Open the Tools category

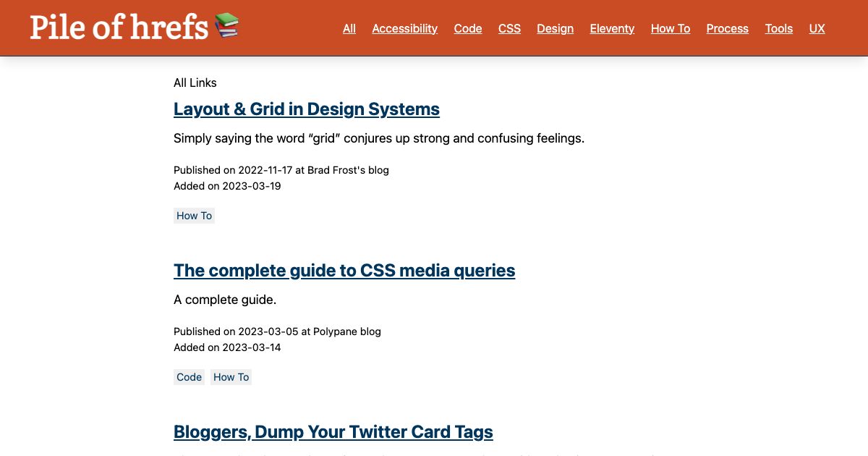778,28
